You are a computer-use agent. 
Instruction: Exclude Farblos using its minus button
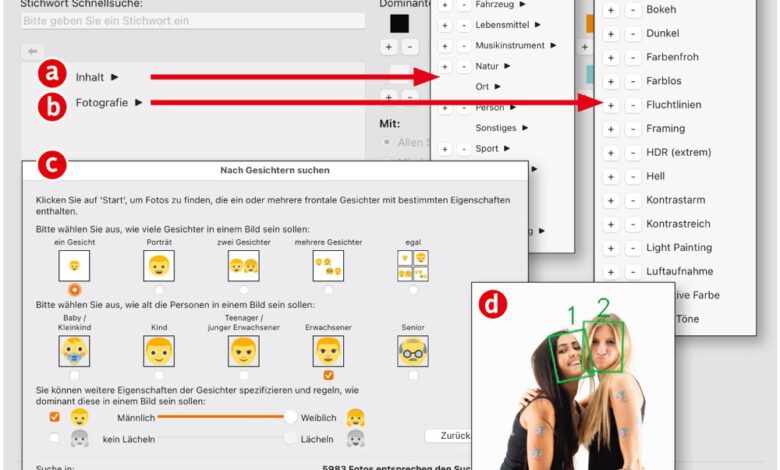click(633, 81)
